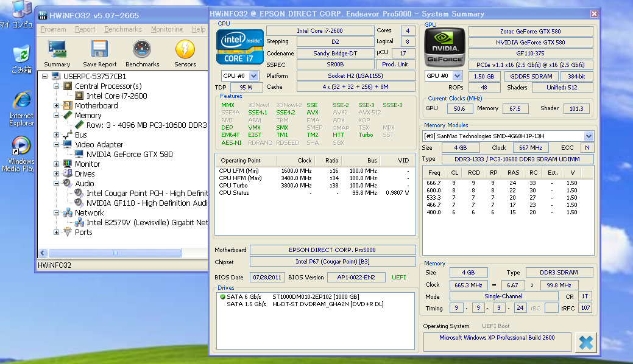Click the left scroll arrow under the tree

point(43,253)
